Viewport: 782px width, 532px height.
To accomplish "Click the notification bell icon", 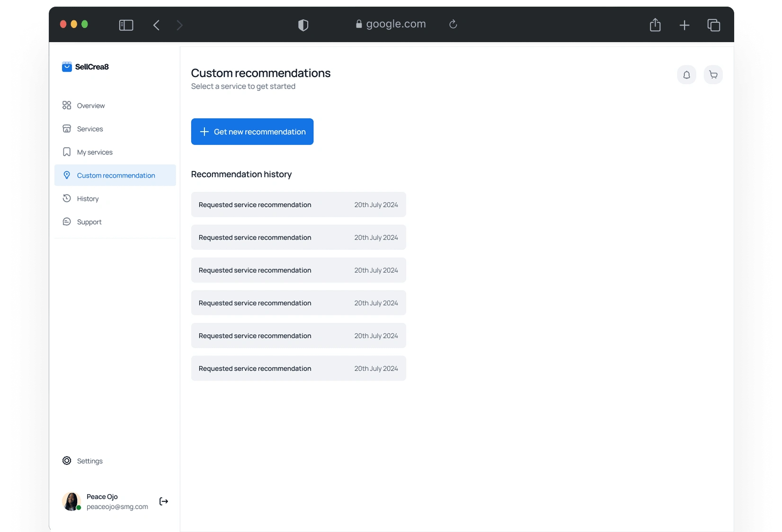I will coord(686,75).
